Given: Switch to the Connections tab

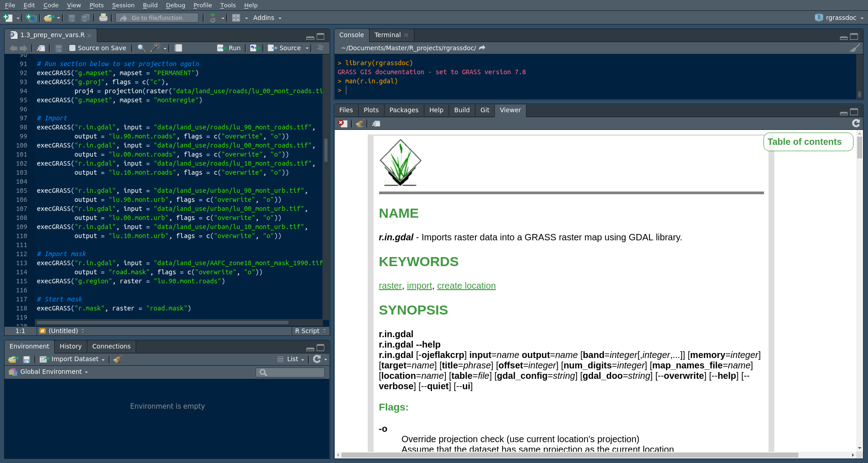Looking at the screenshot, I should pos(111,346).
